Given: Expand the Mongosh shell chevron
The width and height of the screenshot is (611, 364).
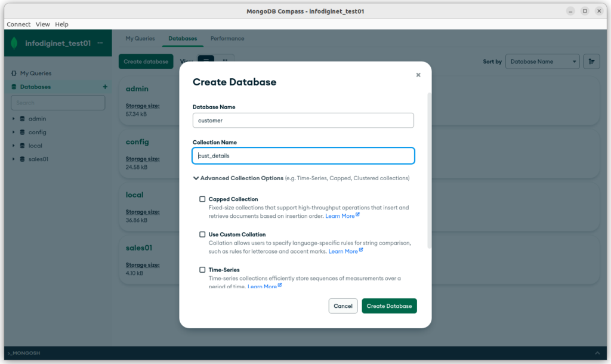Looking at the screenshot, I should [597, 353].
